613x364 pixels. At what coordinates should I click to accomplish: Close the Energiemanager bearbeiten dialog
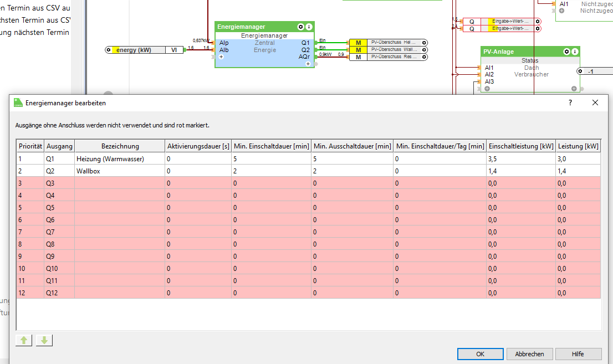point(595,102)
